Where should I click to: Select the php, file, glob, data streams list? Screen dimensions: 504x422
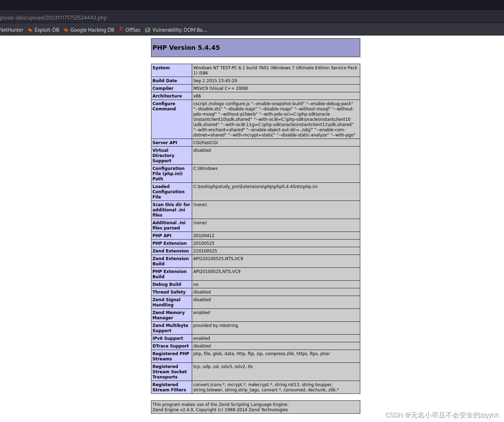[x=262, y=354]
